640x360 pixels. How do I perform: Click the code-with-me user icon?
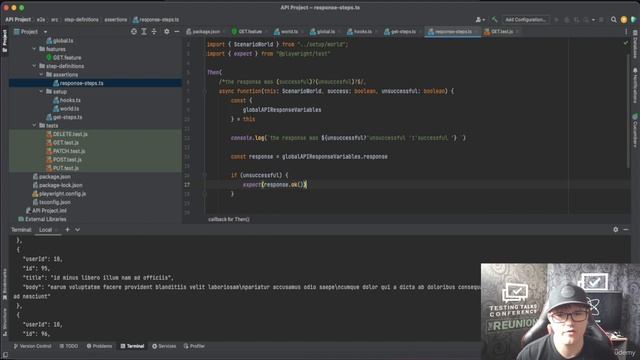(480, 19)
